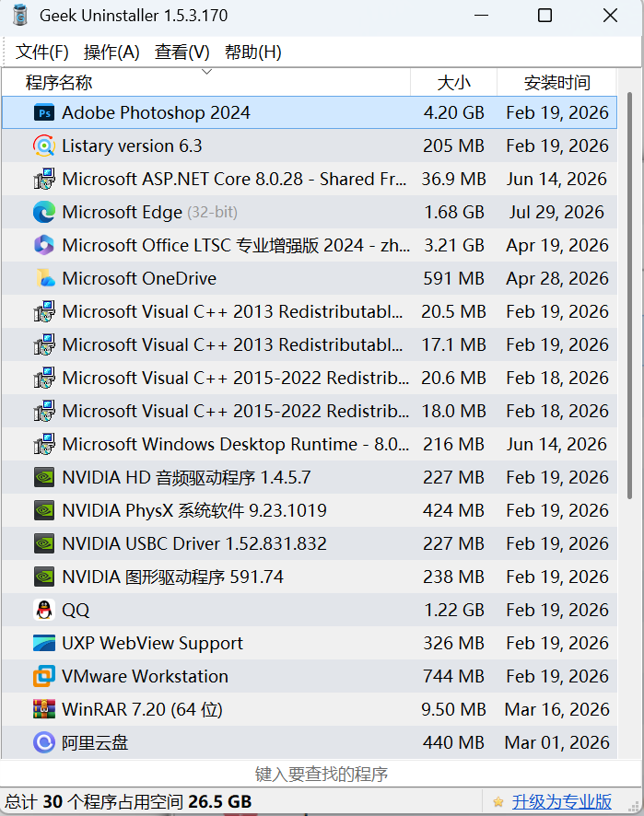The image size is (644, 816).
Task: Click the NVIDIA PhysX 系统软件 icon
Action: (44, 510)
